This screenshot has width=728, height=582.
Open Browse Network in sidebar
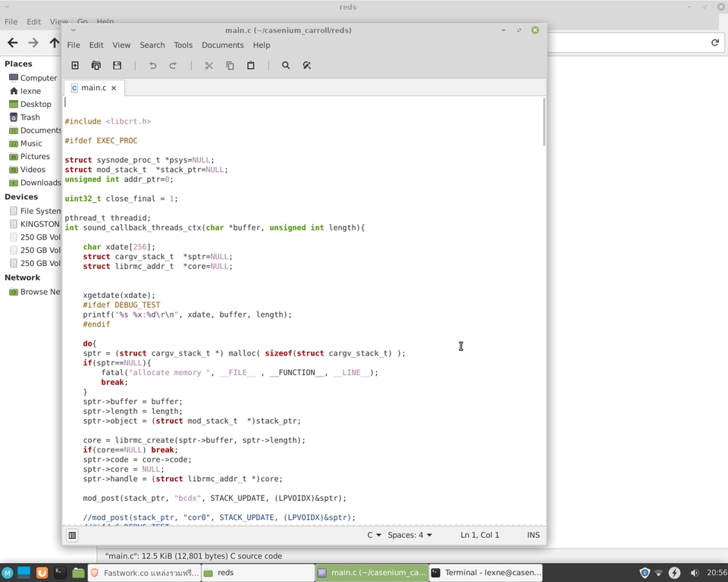(35, 292)
